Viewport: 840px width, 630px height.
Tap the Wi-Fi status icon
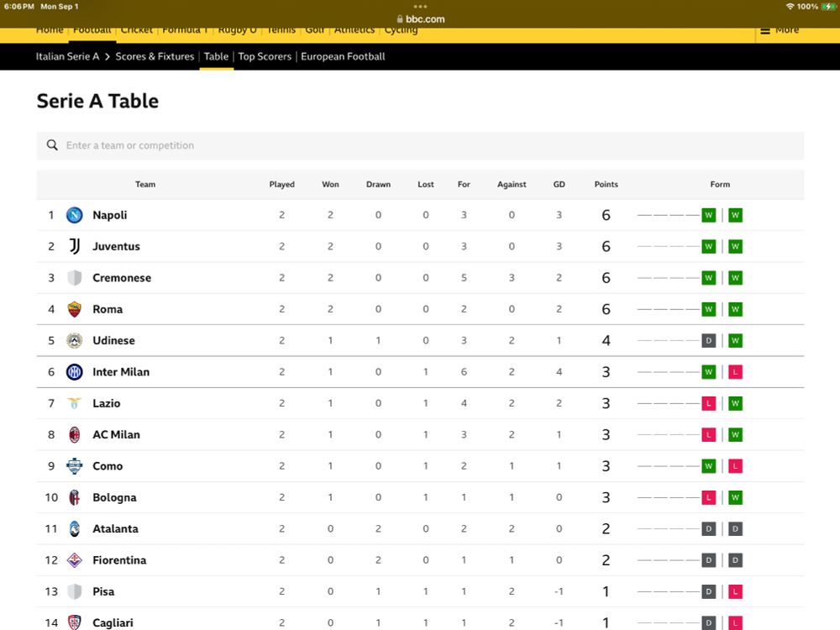click(790, 7)
